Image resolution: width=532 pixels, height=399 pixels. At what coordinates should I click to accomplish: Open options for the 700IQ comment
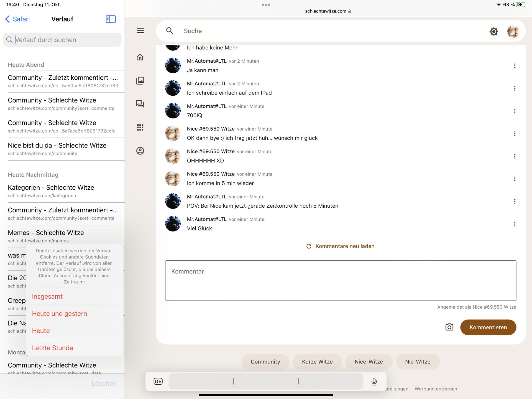(515, 111)
